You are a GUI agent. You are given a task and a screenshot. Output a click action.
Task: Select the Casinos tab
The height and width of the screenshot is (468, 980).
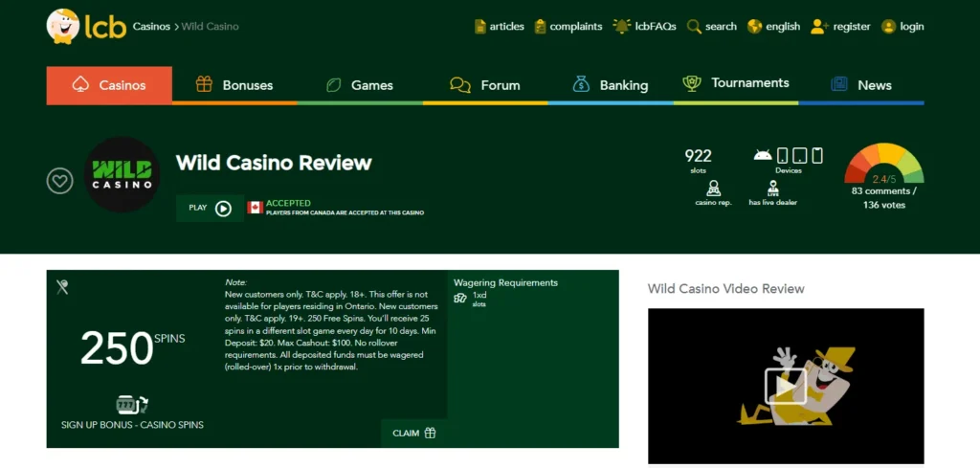[109, 85]
